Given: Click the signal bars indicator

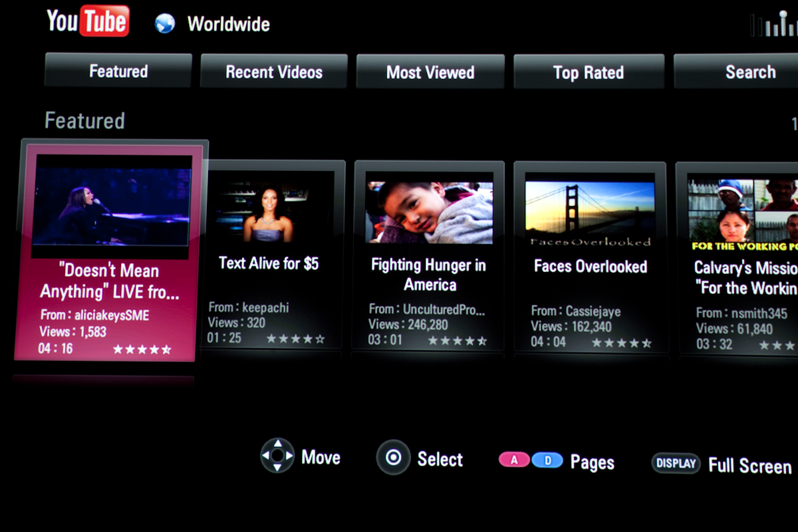Looking at the screenshot, I should [773, 25].
